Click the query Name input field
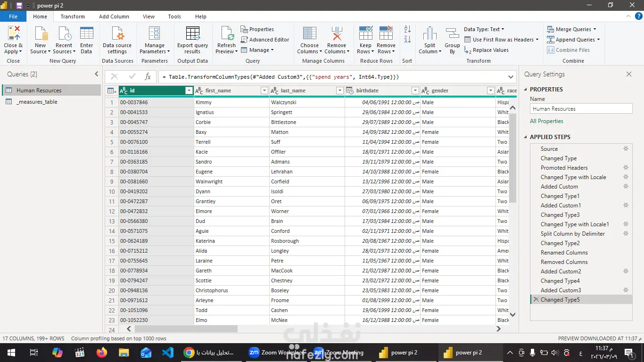 581,109
